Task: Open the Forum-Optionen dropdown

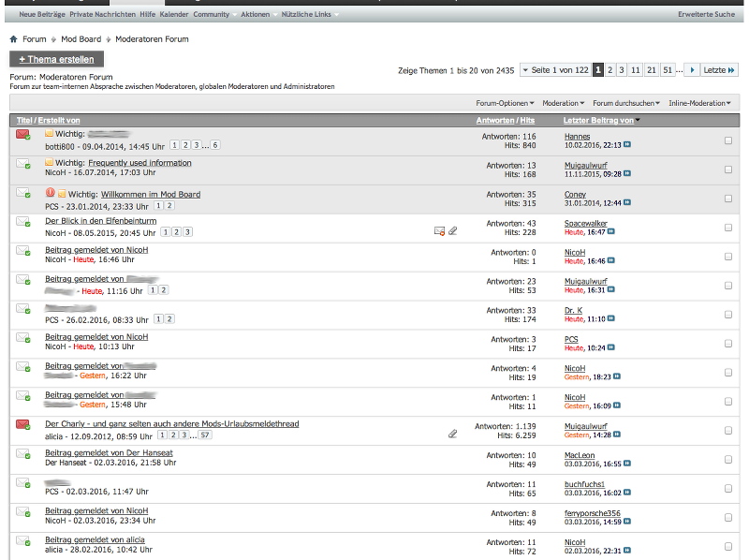Action: pos(504,103)
